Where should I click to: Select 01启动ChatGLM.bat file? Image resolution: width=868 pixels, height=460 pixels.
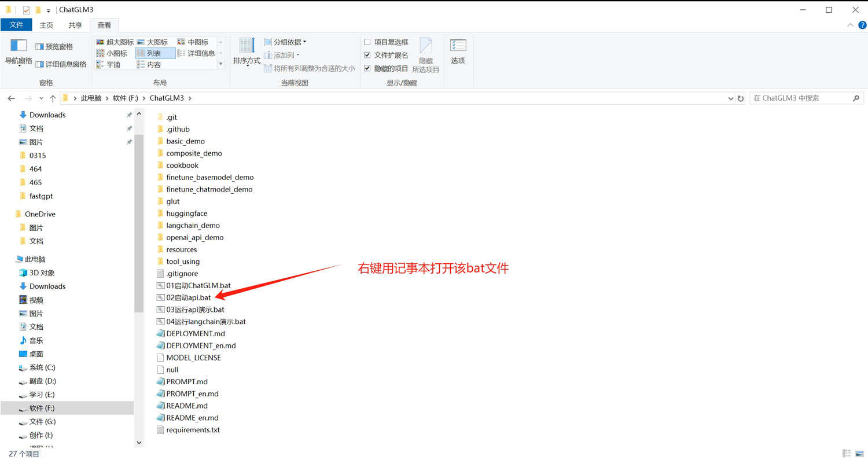click(x=194, y=285)
